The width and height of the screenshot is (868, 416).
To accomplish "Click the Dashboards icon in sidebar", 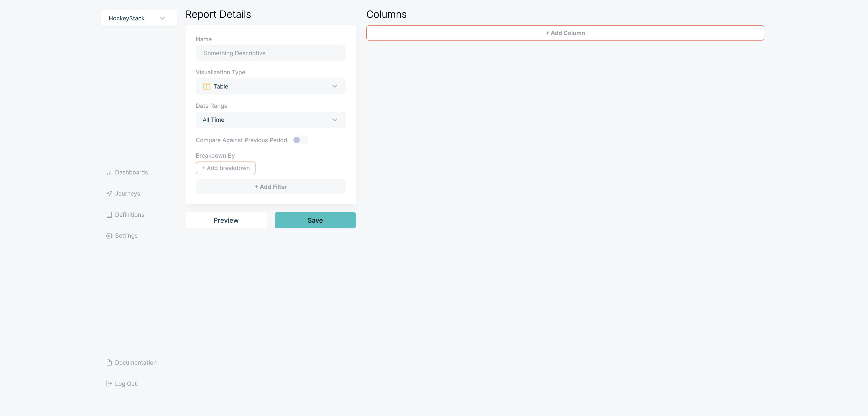I will coord(109,172).
